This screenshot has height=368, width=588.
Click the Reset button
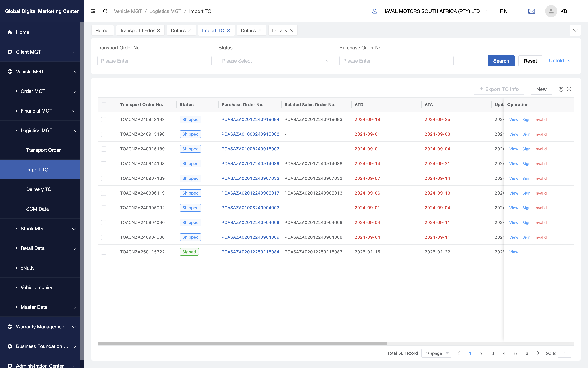[x=530, y=61]
